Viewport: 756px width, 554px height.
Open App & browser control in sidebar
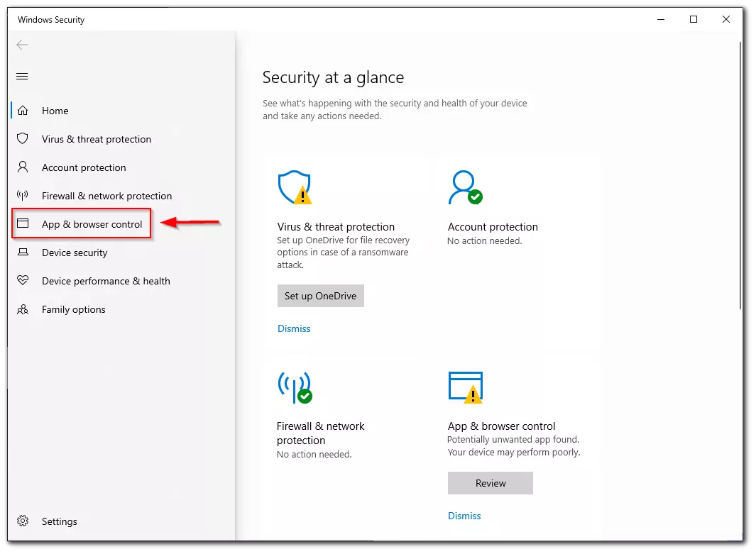[x=92, y=224]
